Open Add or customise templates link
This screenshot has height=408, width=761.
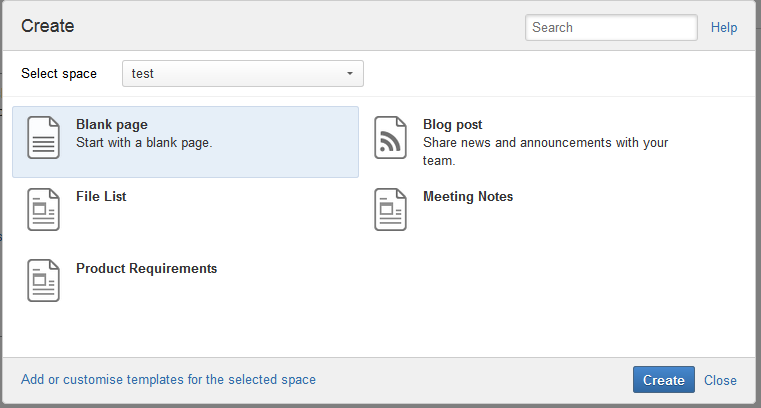pyautogui.click(x=168, y=380)
